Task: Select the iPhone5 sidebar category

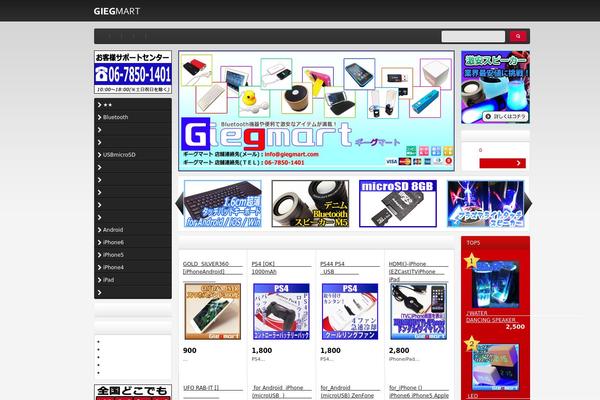Action: point(113,255)
